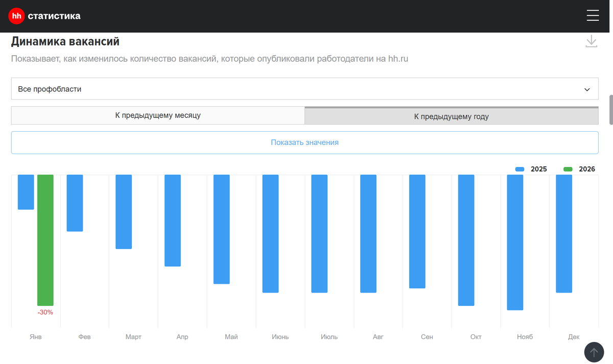Click the Фев axis label
The width and height of the screenshot is (613, 364).
(85, 337)
